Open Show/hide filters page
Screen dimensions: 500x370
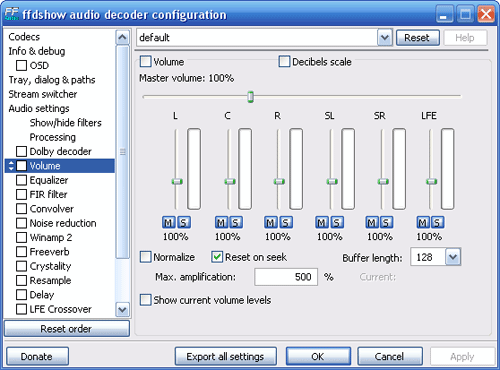pyautogui.click(x=65, y=123)
